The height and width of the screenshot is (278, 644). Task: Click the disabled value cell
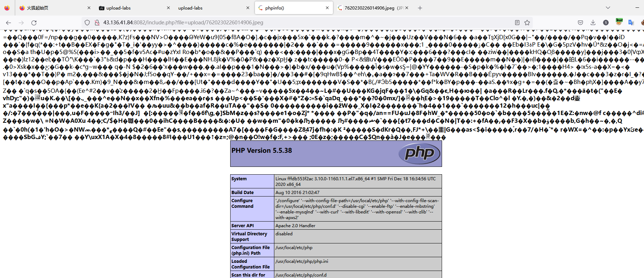tap(358, 236)
